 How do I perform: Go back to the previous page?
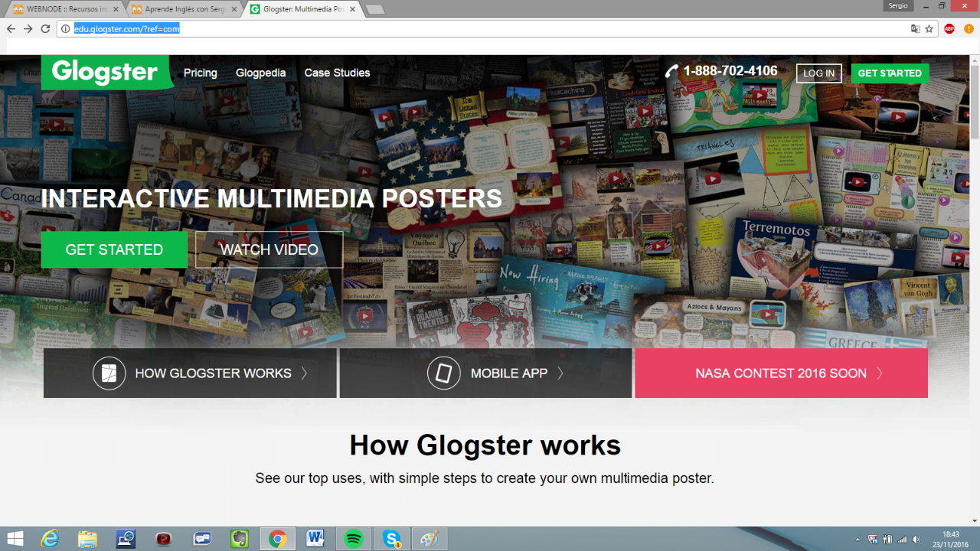point(11,29)
